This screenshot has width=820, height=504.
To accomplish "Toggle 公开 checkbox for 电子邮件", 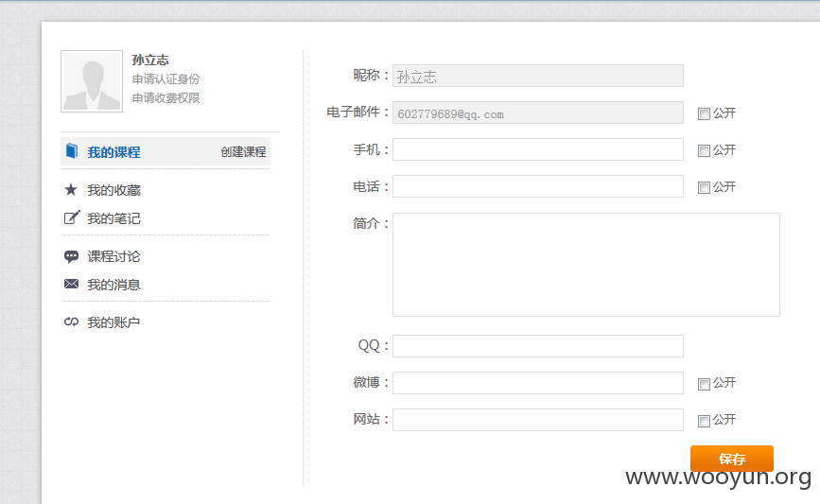I will [704, 114].
